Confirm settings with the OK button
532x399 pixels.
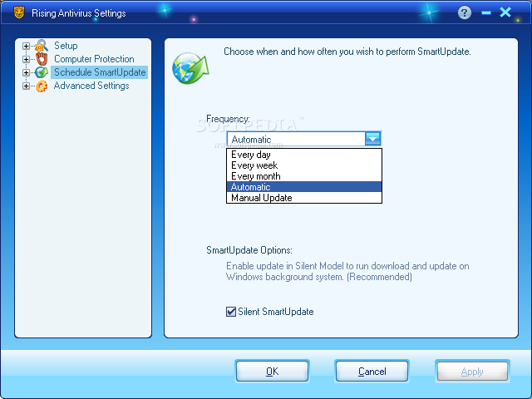pyautogui.click(x=272, y=372)
